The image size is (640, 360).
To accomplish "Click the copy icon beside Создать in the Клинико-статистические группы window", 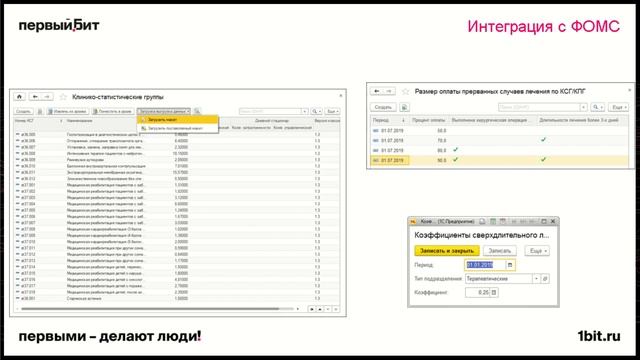I will pos(40,111).
